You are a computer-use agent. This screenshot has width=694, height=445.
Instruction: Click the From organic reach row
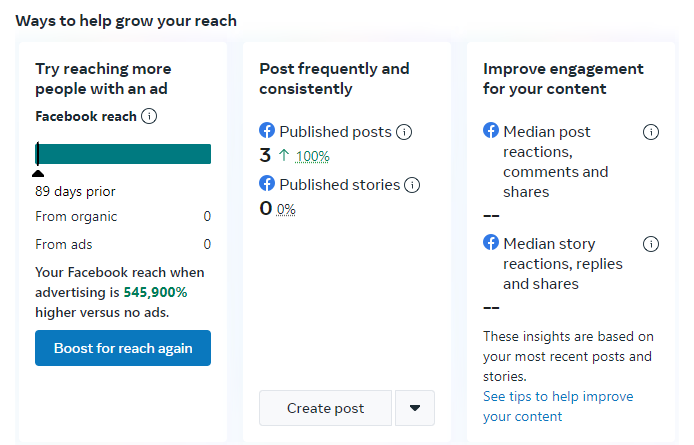123,216
